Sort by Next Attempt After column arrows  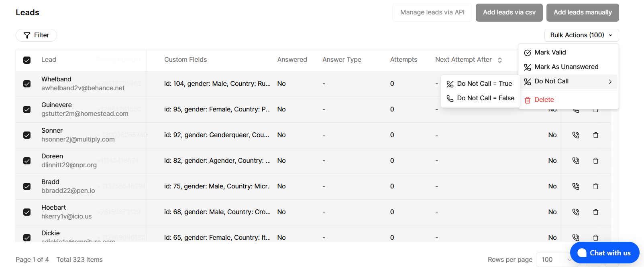500,60
